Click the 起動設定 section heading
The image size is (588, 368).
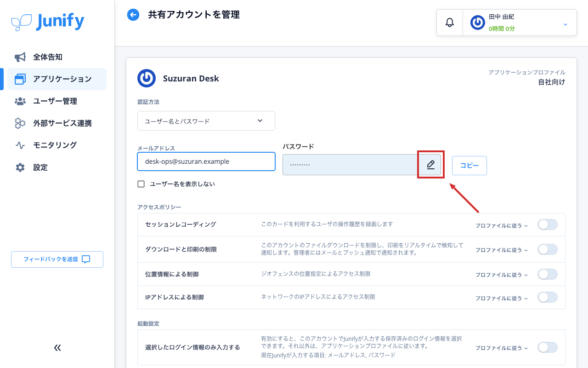tap(148, 323)
